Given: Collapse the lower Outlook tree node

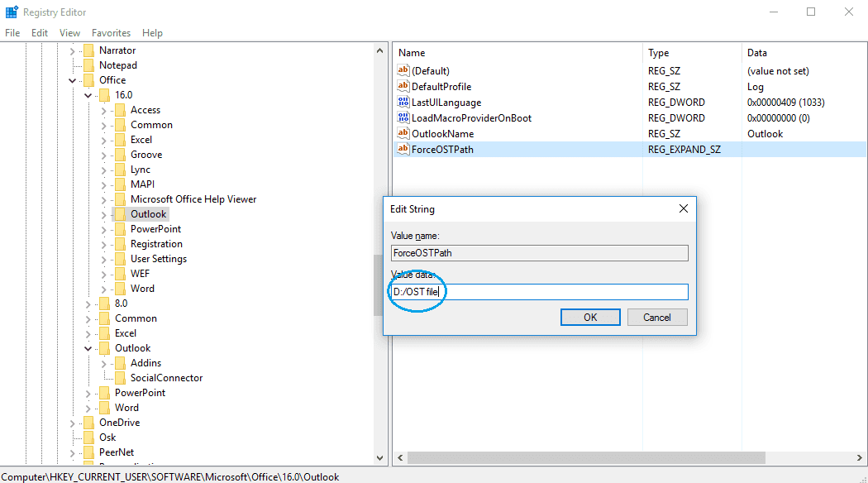Looking at the screenshot, I should point(88,348).
